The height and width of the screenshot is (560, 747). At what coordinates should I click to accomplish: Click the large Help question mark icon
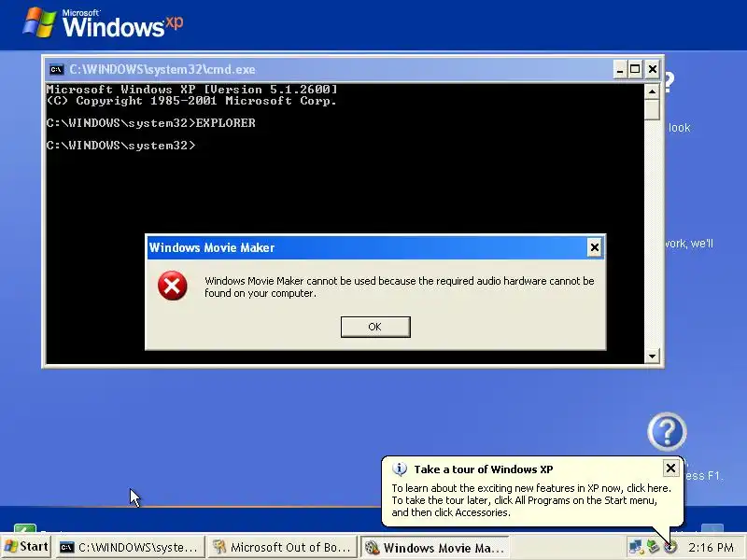coord(667,432)
